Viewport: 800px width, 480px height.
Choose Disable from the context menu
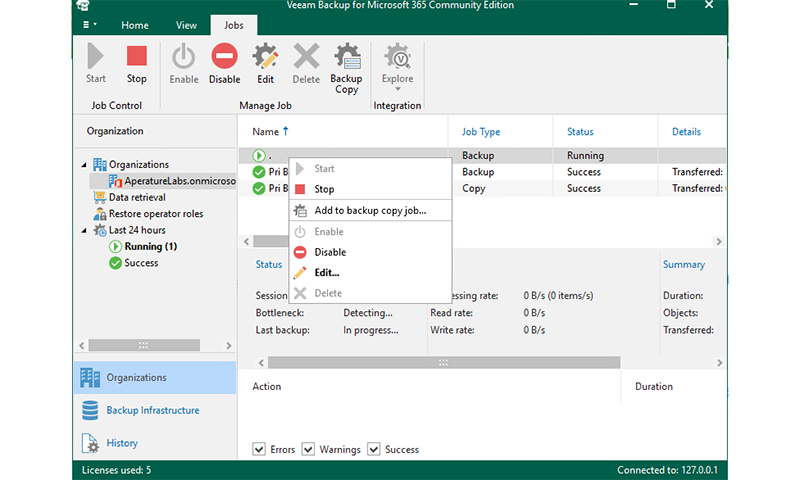370,252
